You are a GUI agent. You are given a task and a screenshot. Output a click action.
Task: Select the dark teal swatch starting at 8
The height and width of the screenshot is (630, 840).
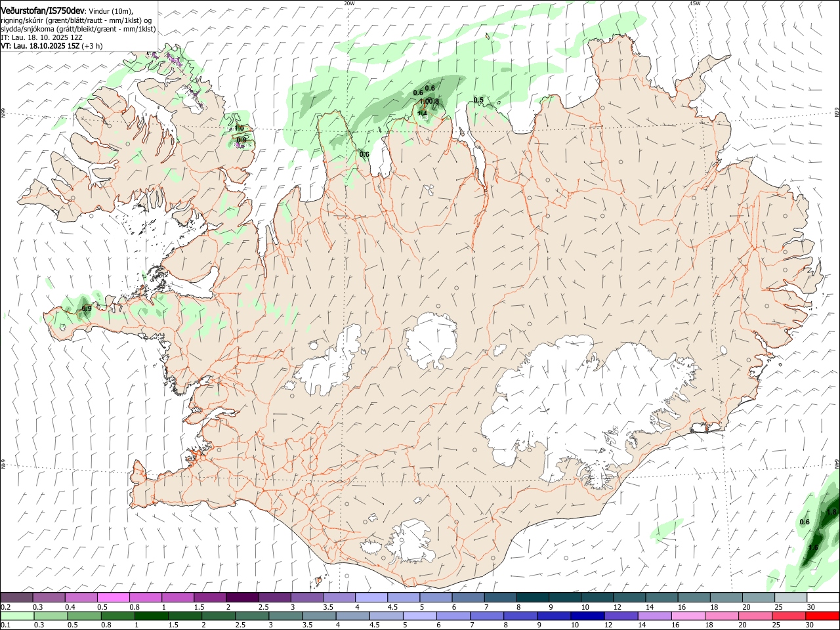(532, 597)
